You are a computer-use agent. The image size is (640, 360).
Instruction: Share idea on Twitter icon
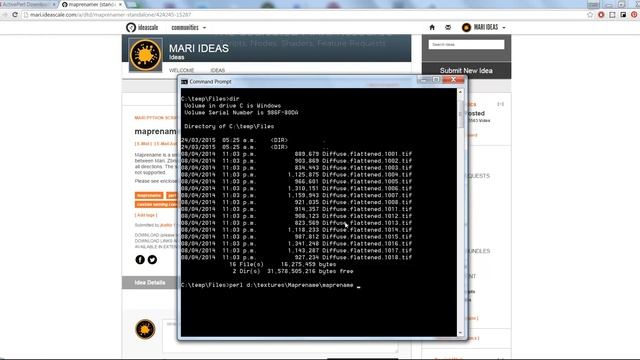[152, 260]
